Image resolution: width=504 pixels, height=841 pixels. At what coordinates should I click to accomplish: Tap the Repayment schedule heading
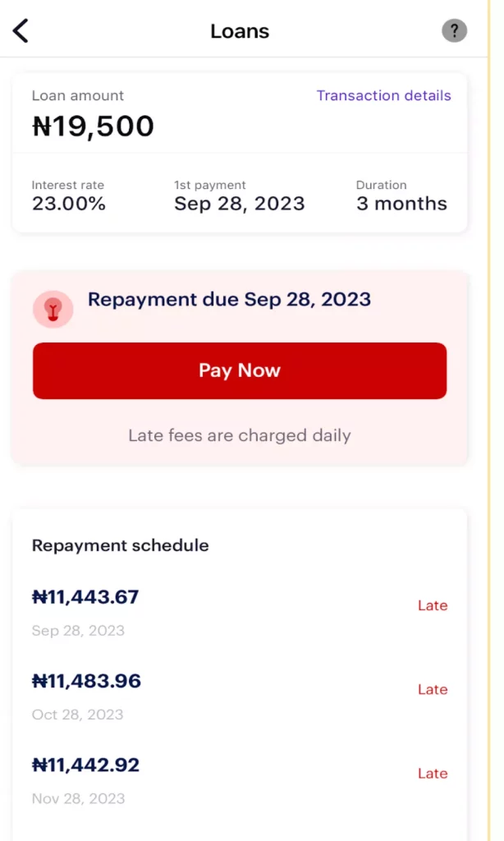120,545
